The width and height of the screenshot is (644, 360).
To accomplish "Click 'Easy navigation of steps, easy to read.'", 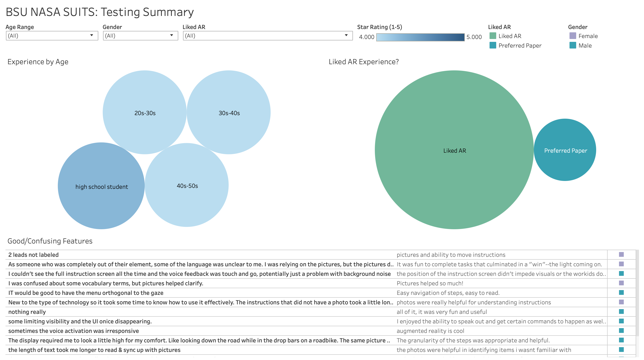I will 448,293.
